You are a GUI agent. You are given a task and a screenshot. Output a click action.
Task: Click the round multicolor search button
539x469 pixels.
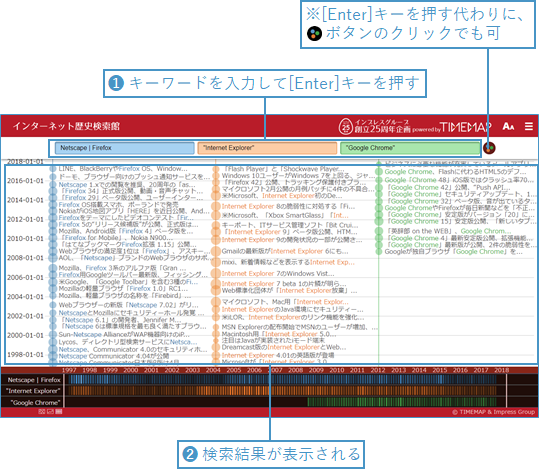tap(489, 148)
